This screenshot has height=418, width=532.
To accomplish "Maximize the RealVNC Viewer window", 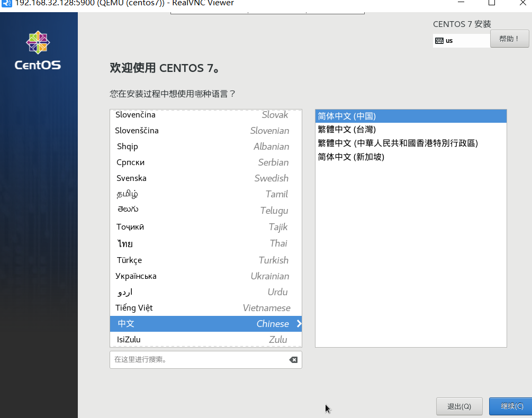I will pyautogui.click(x=492, y=3).
